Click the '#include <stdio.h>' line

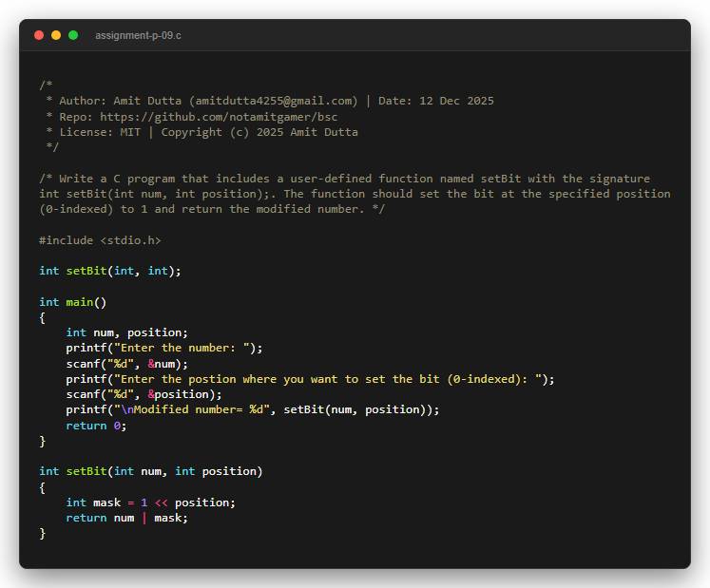(x=100, y=240)
